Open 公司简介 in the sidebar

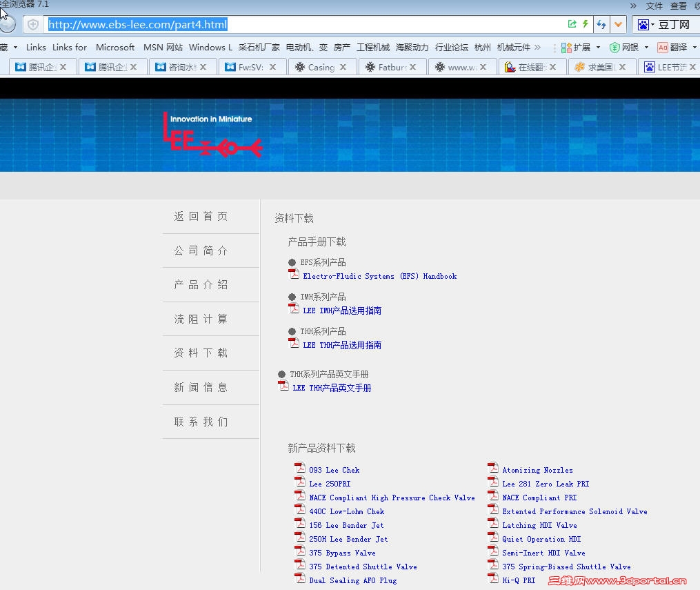tap(201, 250)
